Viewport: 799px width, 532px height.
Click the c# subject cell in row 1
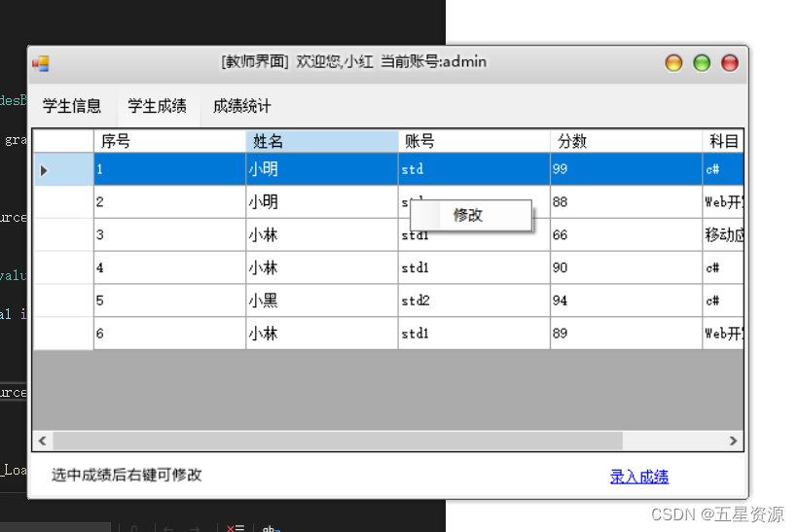pos(723,169)
